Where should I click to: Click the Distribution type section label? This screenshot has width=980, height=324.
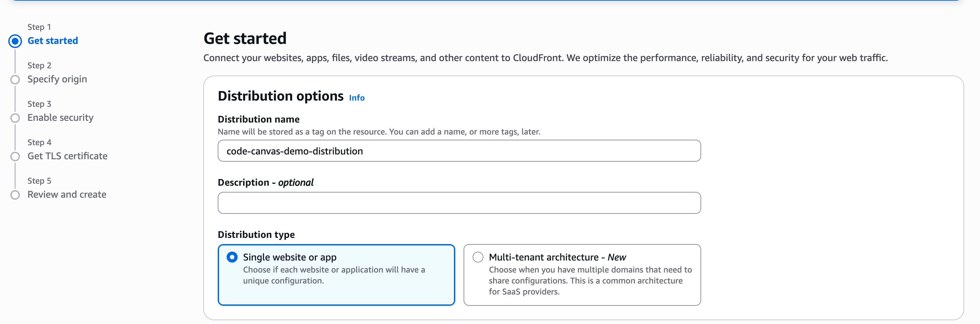pyautogui.click(x=256, y=235)
